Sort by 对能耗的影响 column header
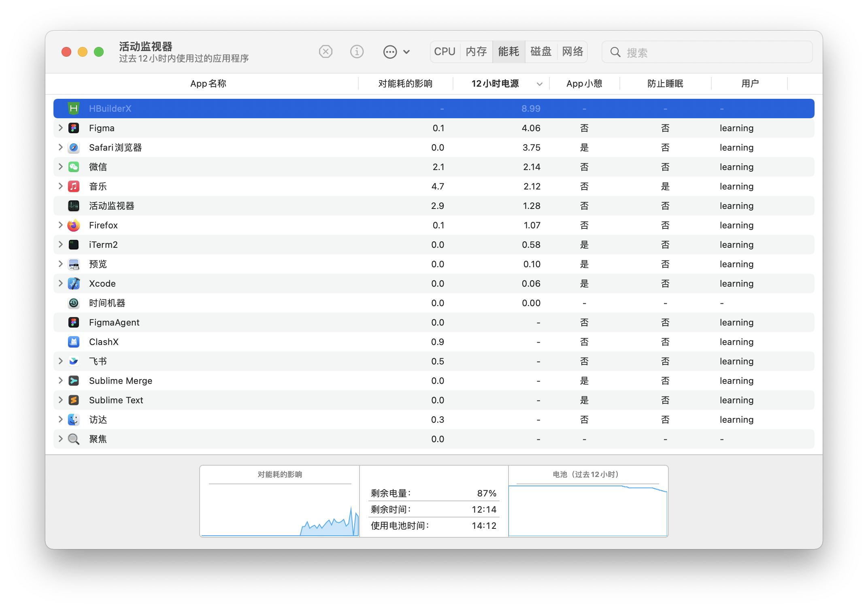868x609 pixels. click(x=405, y=84)
